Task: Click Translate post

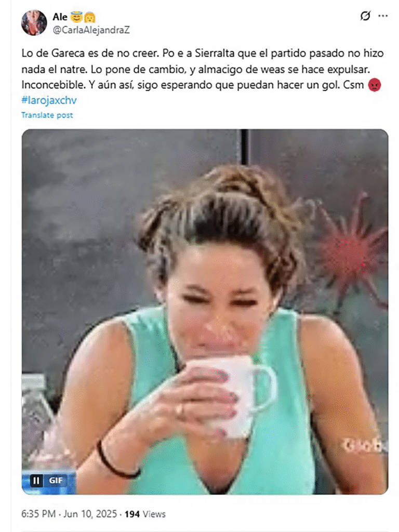Action: coord(47,115)
